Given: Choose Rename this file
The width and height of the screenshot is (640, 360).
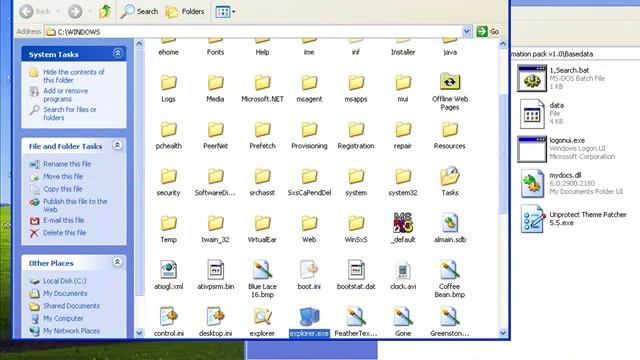Looking at the screenshot, I should coord(67,164).
